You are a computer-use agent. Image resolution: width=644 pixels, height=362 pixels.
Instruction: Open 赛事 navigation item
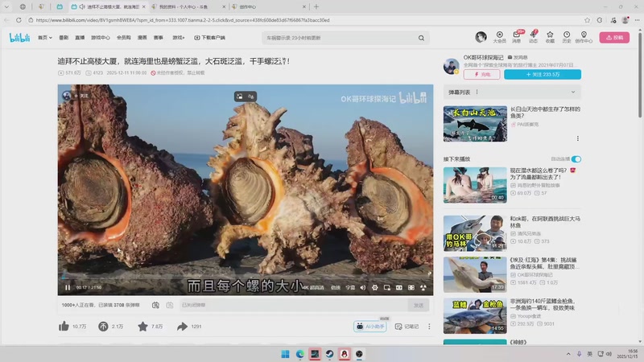158,37
